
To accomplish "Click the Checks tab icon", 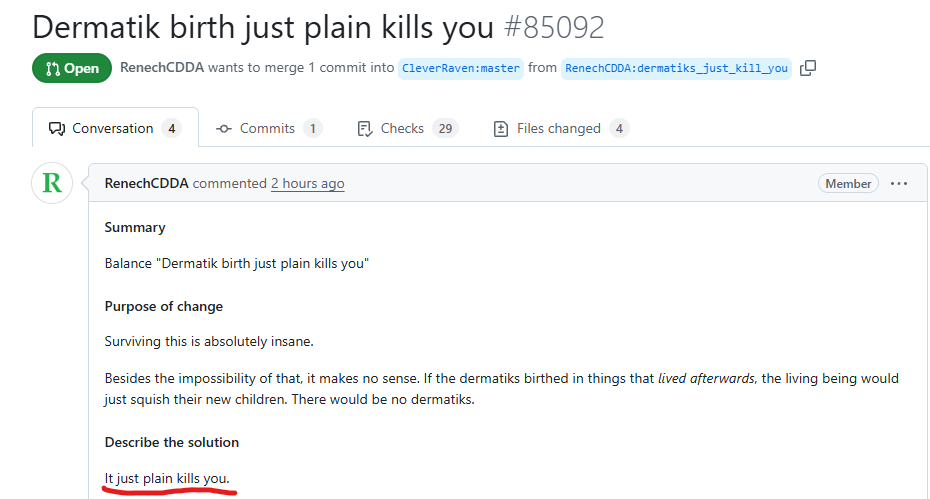I will 366,129.
